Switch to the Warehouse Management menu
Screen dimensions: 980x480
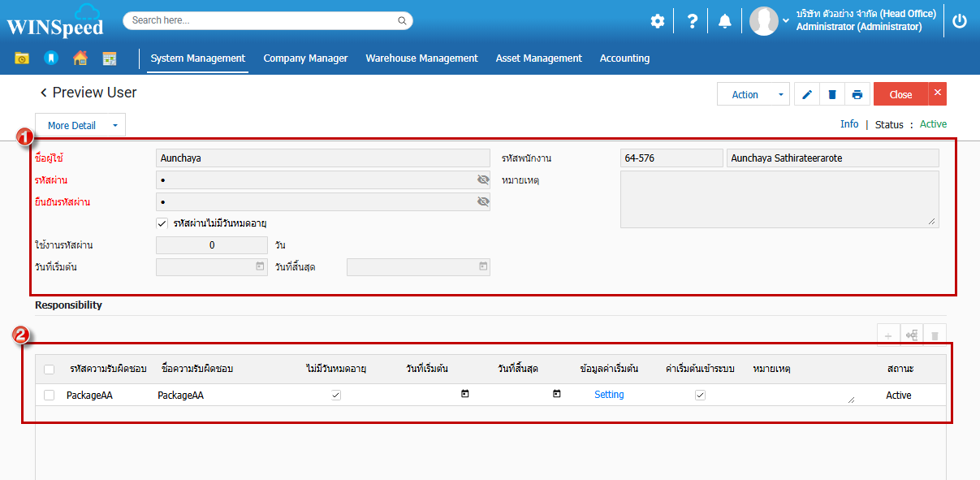pos(421,58)
